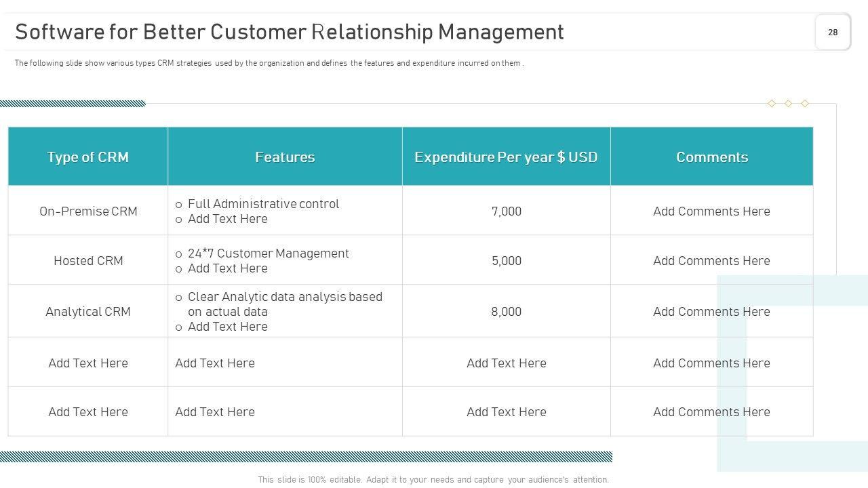This screenshot has height=488, width=868.
Task: Select the 7,000 expenditure value
Action: point(507,211)
